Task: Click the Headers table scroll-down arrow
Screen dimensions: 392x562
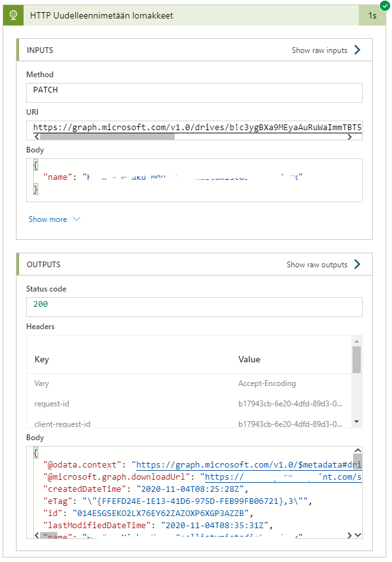Action: pyautogui.click(x=356, y=422)
